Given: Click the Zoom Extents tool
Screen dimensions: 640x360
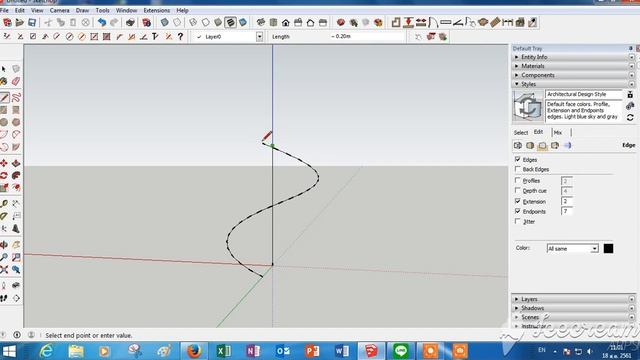Looking at the screenshot, I should point(4,270).
